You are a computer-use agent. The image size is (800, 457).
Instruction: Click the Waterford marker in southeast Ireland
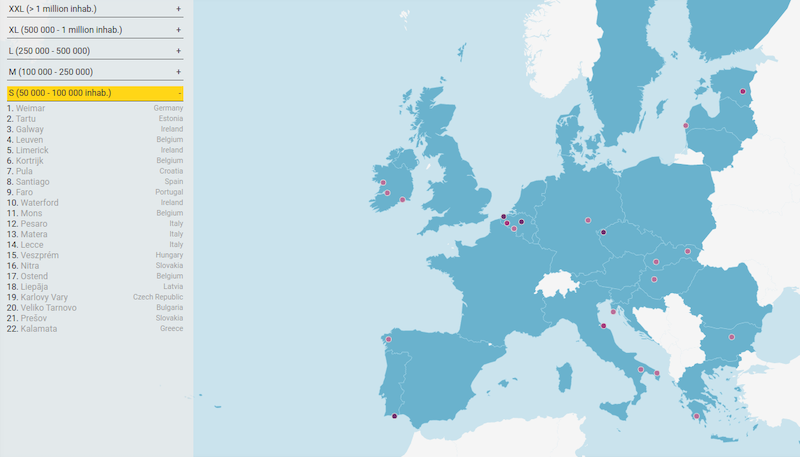click(402, 200)
